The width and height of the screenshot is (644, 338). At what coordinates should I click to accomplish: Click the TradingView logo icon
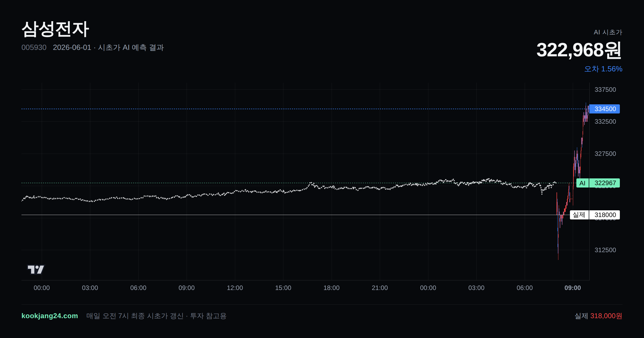[36, 269]
